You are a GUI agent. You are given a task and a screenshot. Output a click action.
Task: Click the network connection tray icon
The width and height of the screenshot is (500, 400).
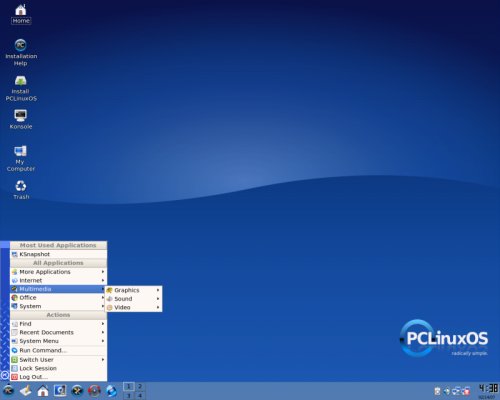click(x=456, y=391)
